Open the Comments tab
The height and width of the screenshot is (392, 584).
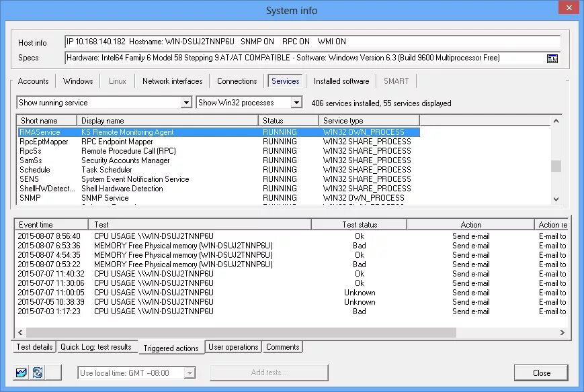click(x=283, y=347)
